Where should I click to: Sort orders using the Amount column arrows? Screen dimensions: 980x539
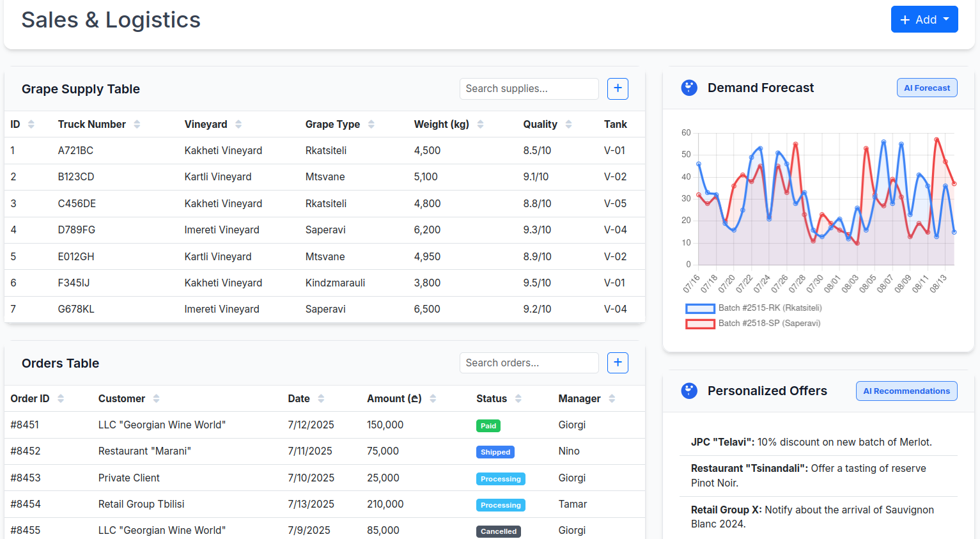433,398
